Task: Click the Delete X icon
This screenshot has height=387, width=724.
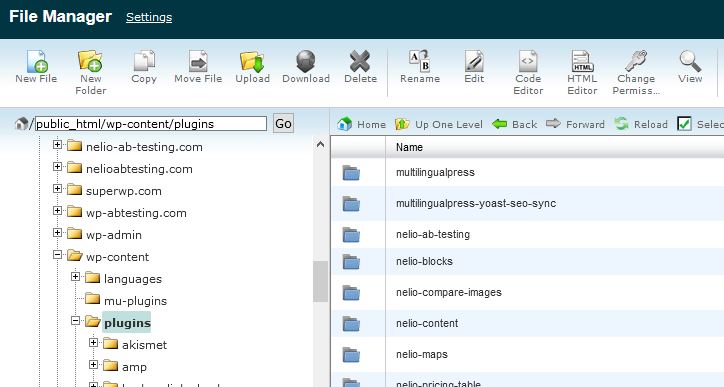Action: tap(360, 61)
